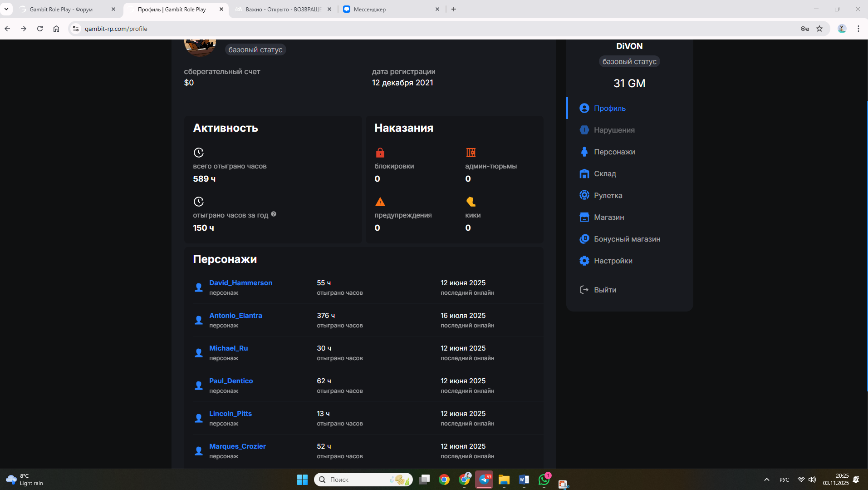Click the Бонусный магазин coin icon
This screenshot has width=868, height=490.
click(x=584, y=239)
